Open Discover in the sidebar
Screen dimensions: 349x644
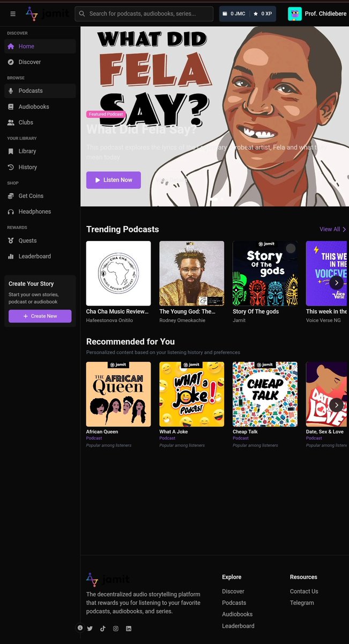click(40, 62)
